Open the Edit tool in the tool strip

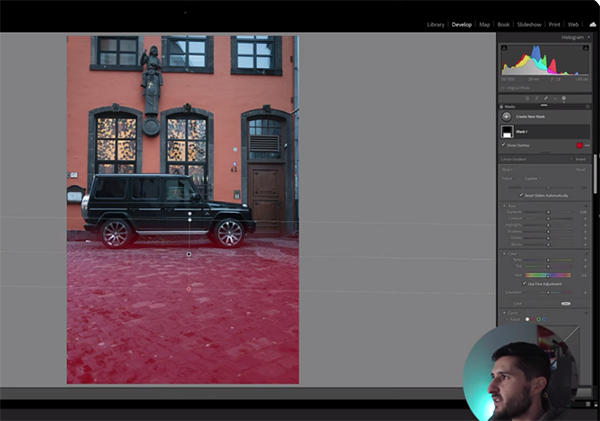click(x=527, y=98)
